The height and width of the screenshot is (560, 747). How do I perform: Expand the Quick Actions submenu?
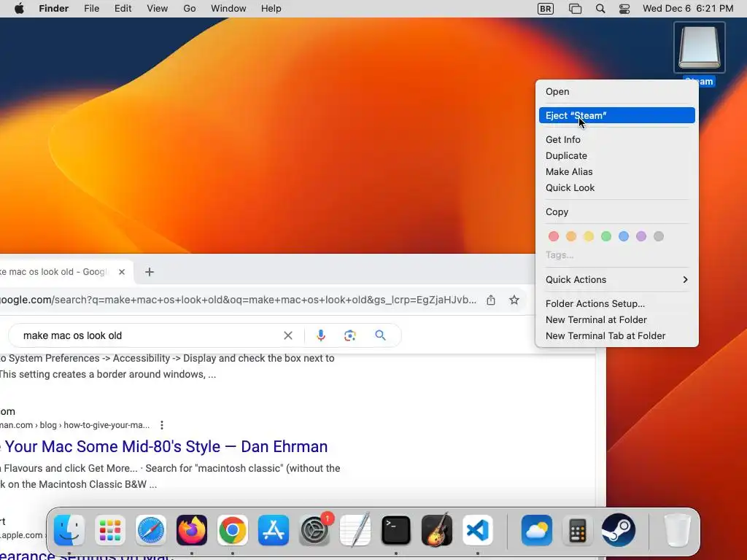point(617,279)
